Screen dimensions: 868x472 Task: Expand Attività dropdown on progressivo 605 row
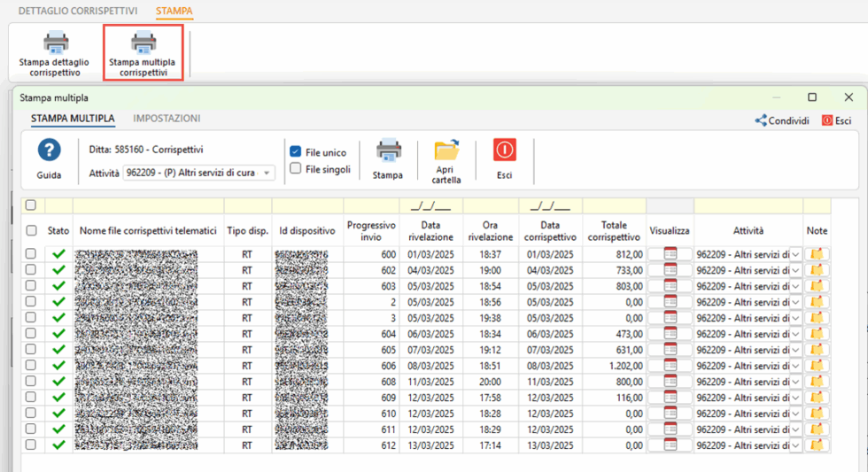point(795,350)
